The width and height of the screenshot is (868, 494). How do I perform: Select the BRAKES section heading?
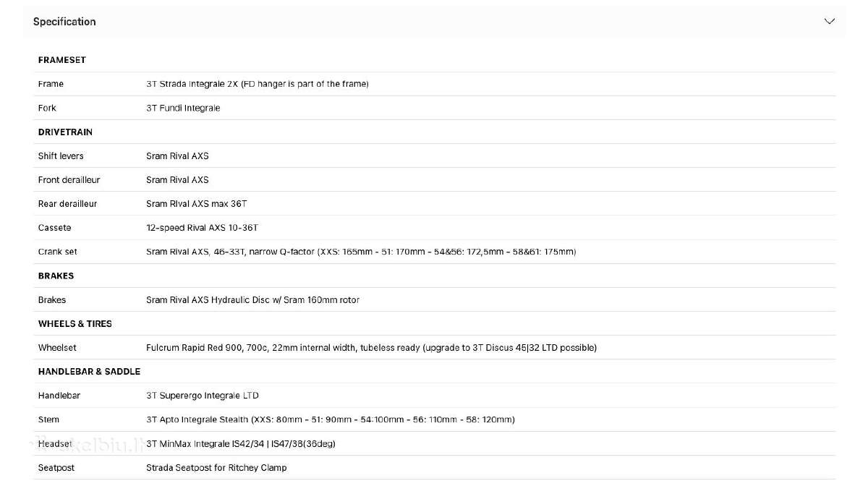click(56, 276)
